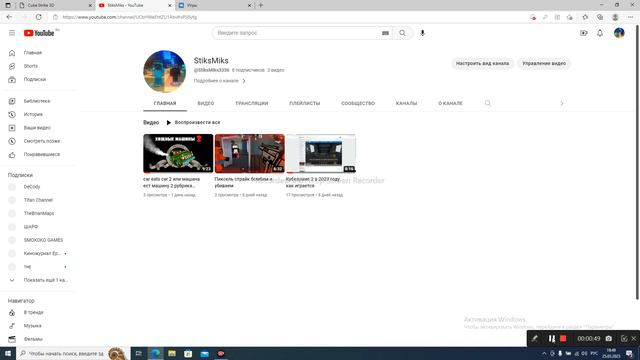This screenshot has width=640, height=360.
Task: Click the YouTube logo
Action: coord(39,33)
